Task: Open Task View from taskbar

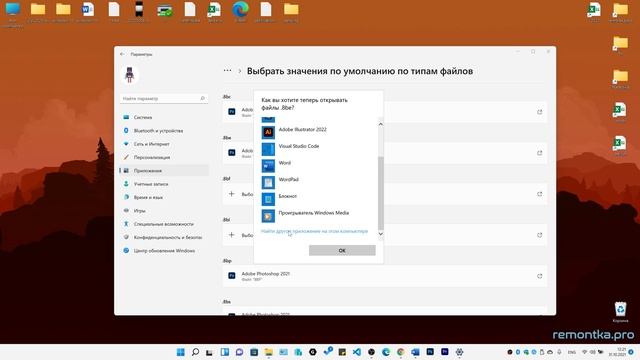Action: (x=209, y=352)
